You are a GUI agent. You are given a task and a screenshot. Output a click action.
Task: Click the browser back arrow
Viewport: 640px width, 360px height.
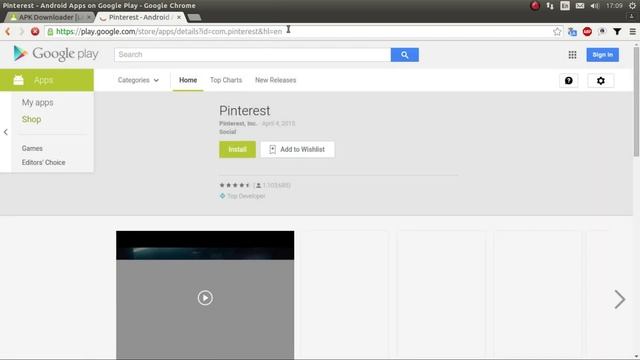click(7, 31)
